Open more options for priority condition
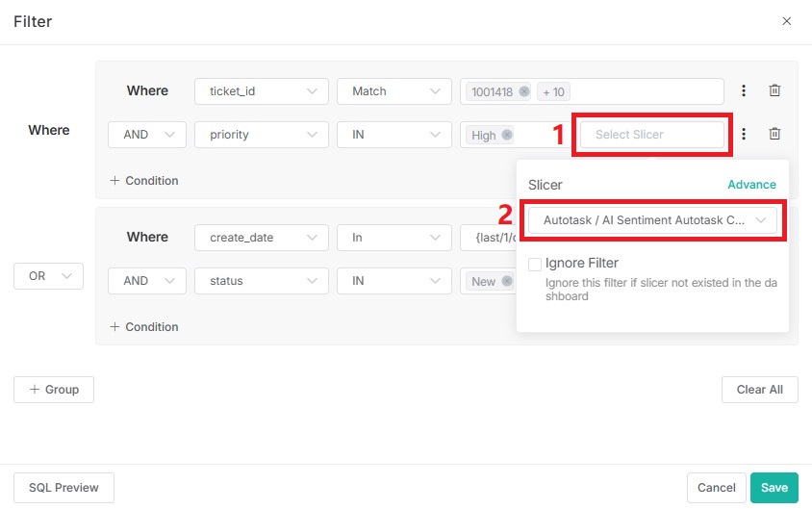The image size is (812, 509). 744,134
